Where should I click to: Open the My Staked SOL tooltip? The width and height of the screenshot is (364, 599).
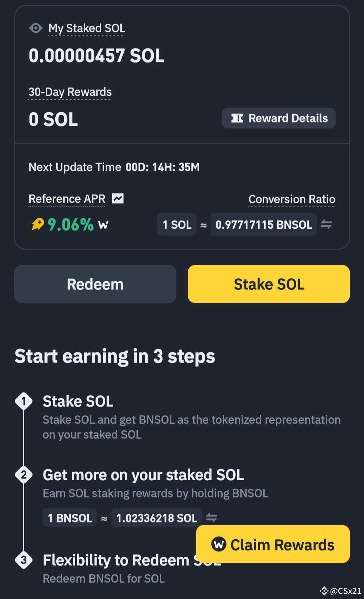(x=87, y=28)
